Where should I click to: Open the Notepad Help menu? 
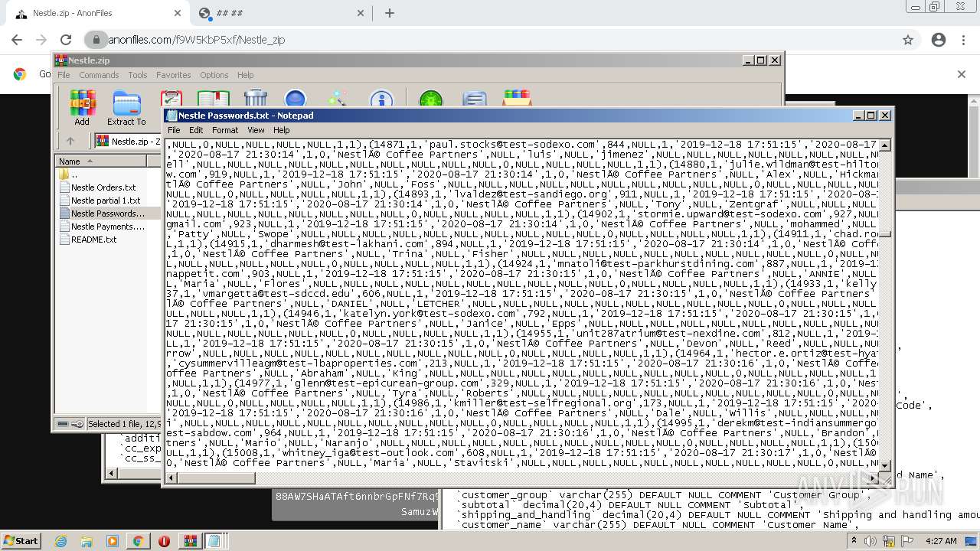coord(282,130)
